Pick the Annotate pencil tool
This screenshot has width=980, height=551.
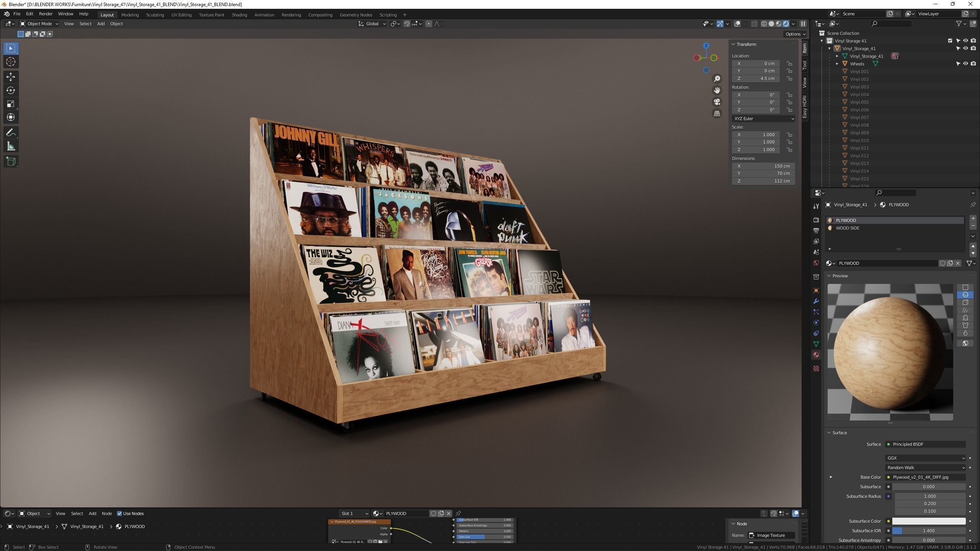pos(11,133)
